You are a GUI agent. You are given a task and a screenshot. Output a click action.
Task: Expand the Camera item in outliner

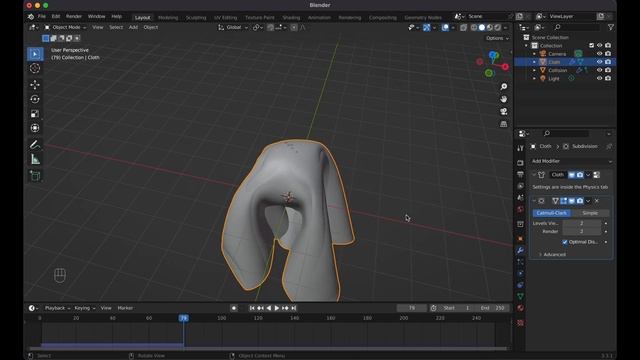(x=534, y=54)
